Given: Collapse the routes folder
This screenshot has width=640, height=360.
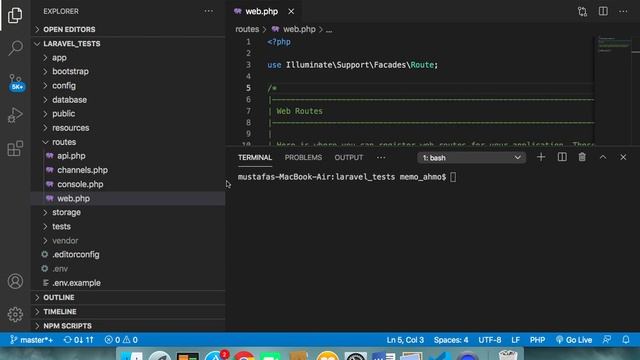Looking at the screenshot, I should pyautogui.click(x=128, y=142).
